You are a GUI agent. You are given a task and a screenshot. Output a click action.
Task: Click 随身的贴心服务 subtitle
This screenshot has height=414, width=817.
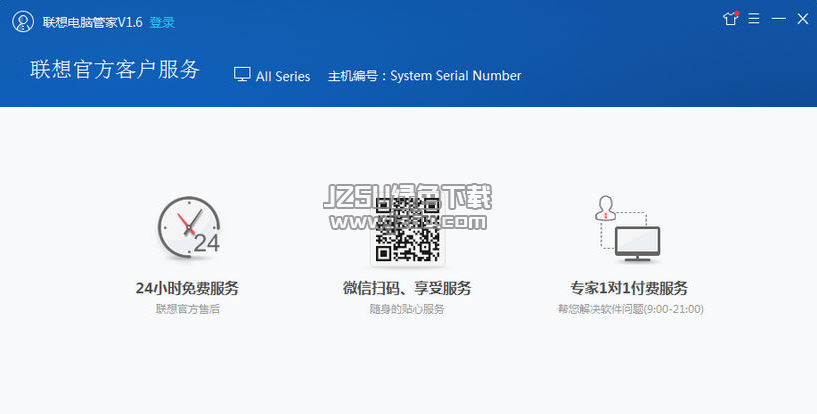point(407,309)
